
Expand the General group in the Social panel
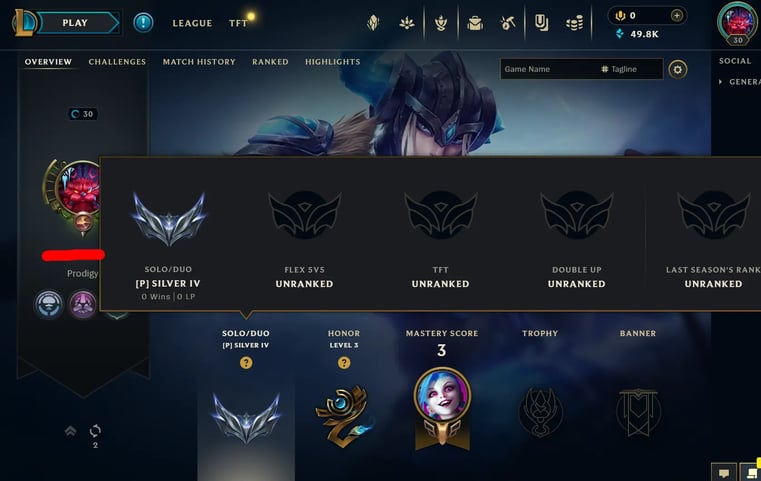click(x=739, y=82)
